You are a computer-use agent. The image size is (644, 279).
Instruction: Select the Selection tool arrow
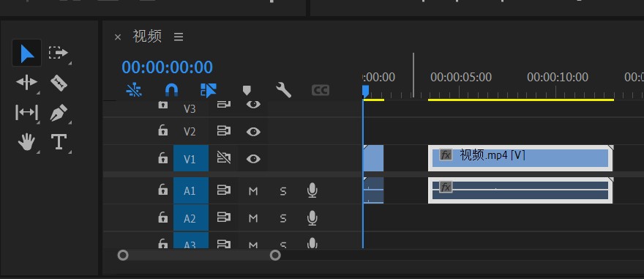pyautogui.click(x=26, y=53)
